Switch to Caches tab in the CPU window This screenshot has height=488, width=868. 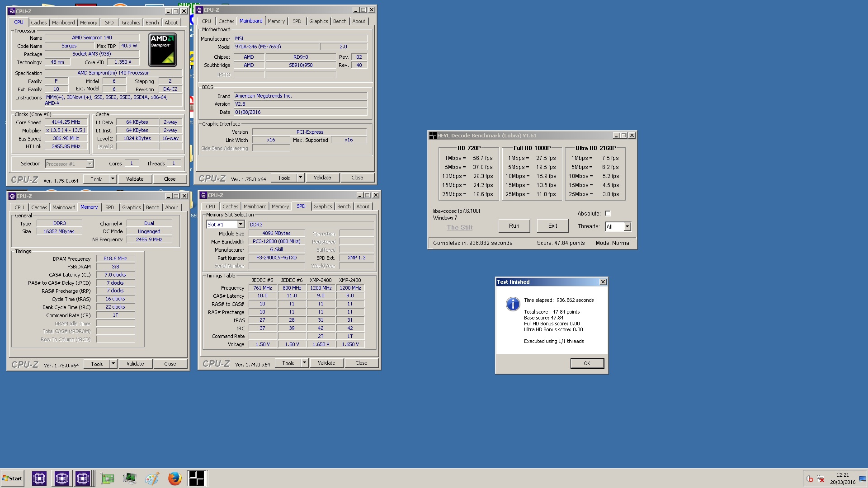pyautogui.click(x=38, y=23)
